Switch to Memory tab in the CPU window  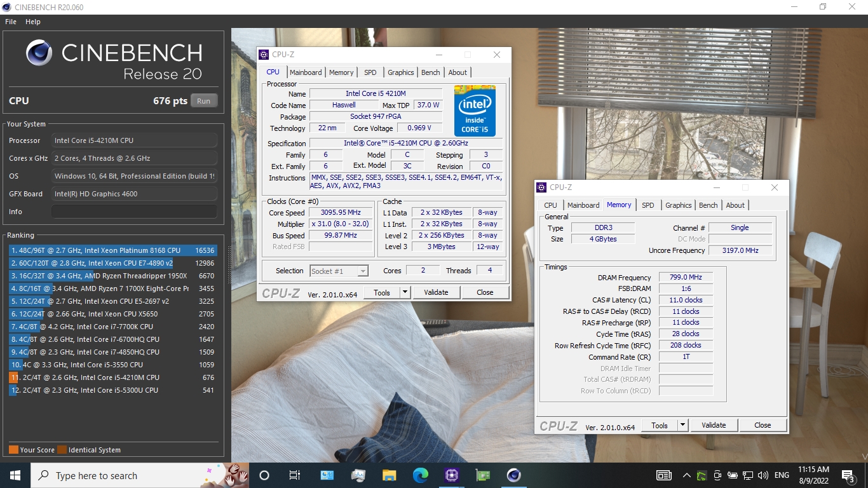[341, 72]
